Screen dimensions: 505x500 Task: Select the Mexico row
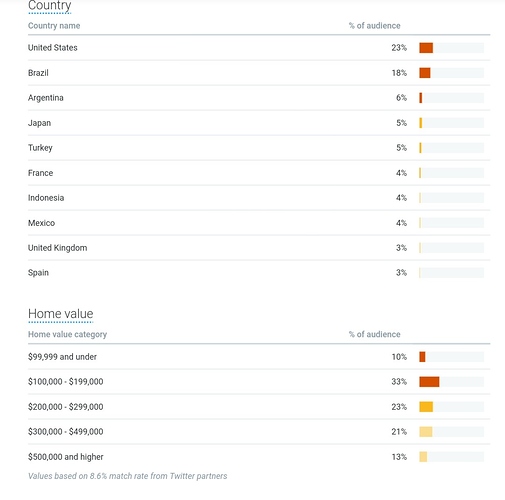pyautogui.click(x=259, y=223)
